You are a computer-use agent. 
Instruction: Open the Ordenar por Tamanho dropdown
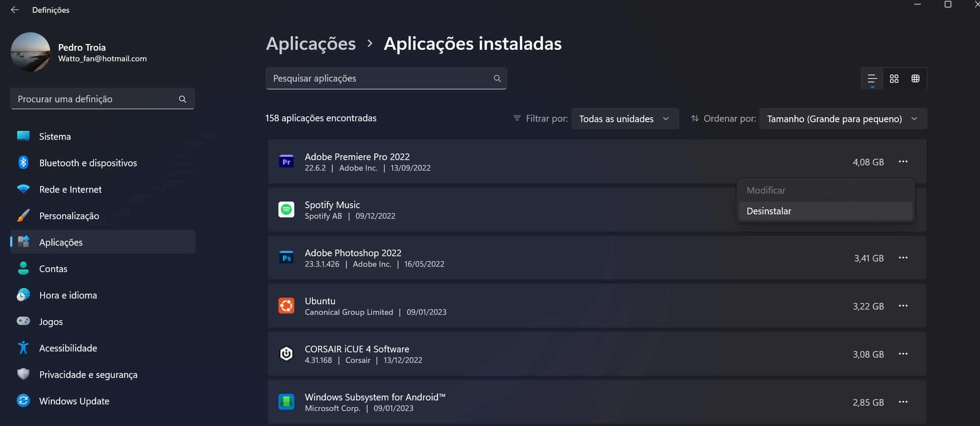[843, 119]
